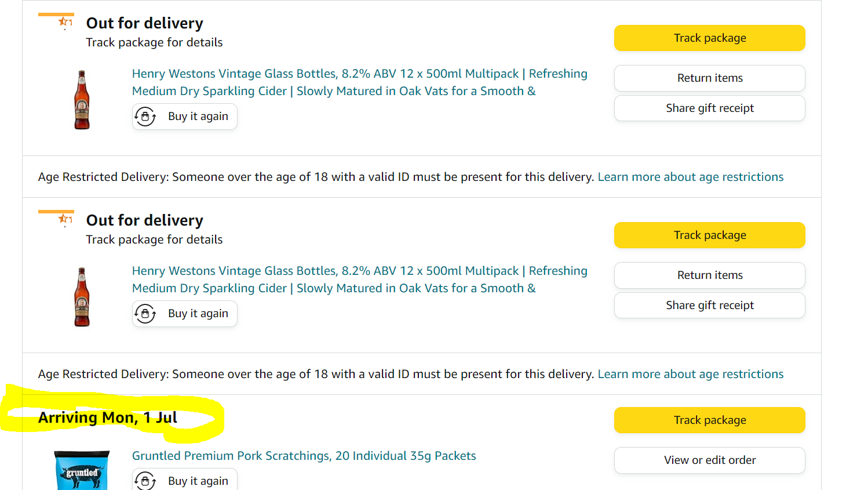
Task: Share gift receipt for the second cider order
Action: (x=710, y=306)
